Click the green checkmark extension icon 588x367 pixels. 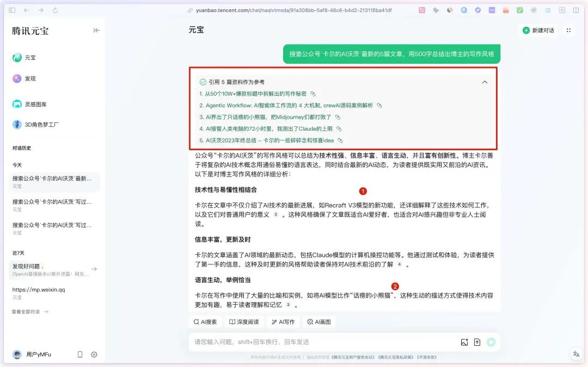click(520, 10)
